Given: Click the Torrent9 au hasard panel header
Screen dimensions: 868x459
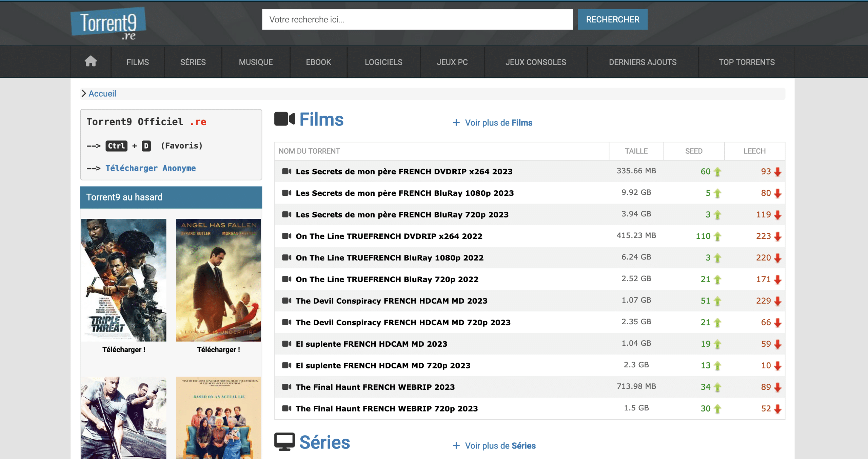Looking at the screenshot, I should 171,197.
